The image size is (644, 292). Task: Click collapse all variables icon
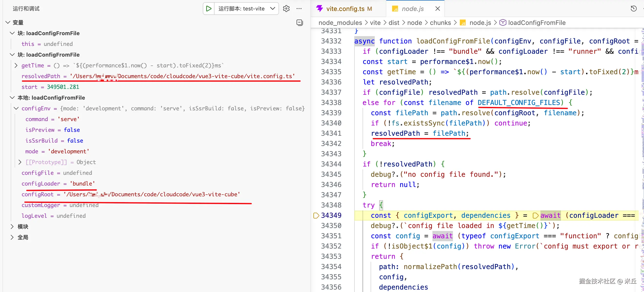tap(300, 23)
